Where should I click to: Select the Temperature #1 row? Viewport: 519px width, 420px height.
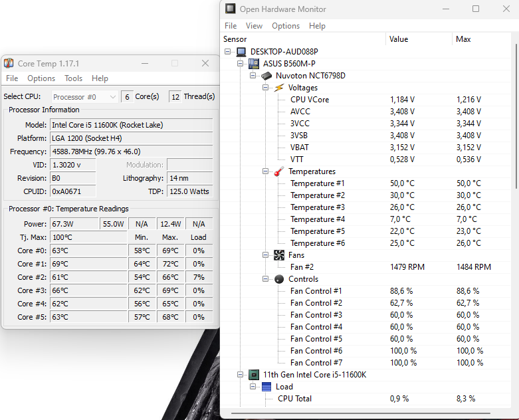pyautogui.click(x=365, y=183)
